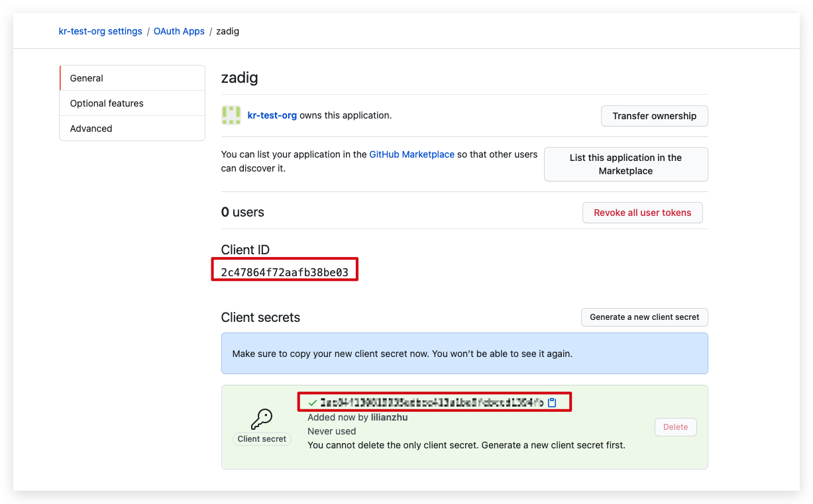This screenshot has width=813, height=504.
Task: Click the Client secret label badge
Action: tap(262, 438)
